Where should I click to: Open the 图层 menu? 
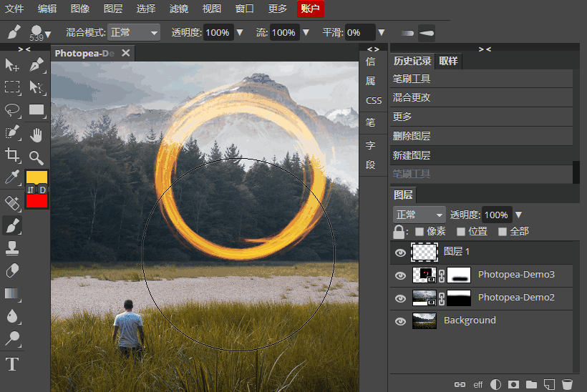113,9
